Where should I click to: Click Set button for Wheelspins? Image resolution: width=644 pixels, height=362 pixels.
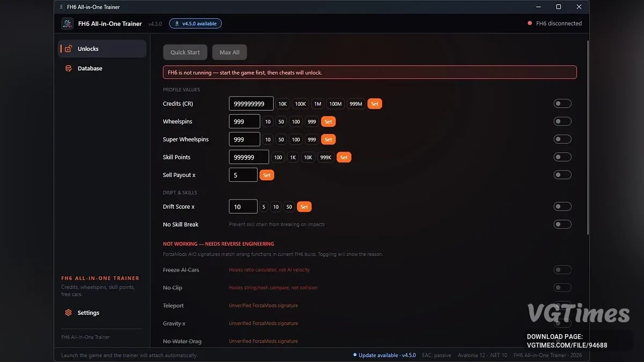328,122
